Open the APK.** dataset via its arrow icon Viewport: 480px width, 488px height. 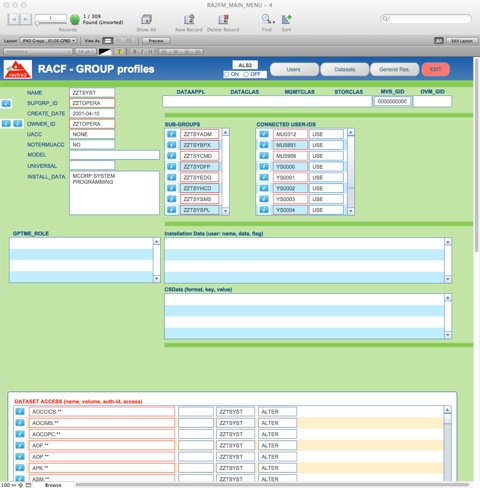point(20,468)
